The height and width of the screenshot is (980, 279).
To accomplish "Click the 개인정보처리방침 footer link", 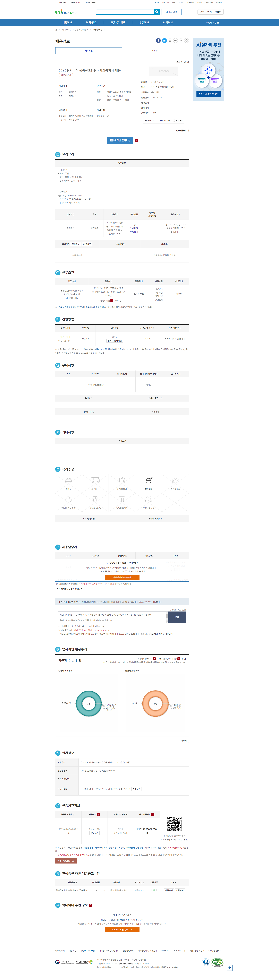I will point(87,951).
